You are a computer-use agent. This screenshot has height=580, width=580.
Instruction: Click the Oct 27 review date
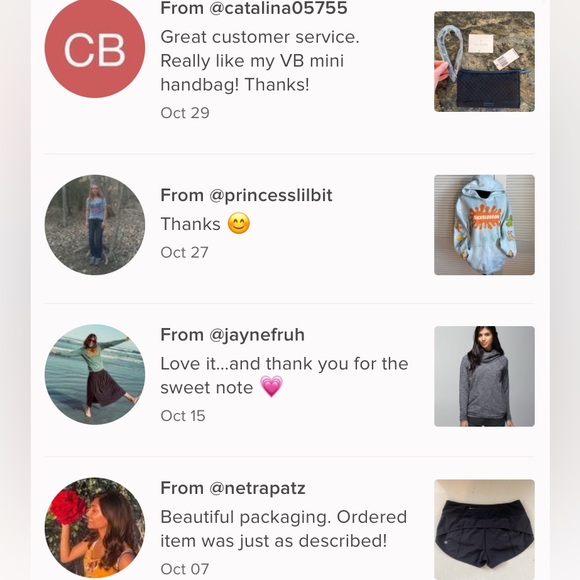coord(184,253)
